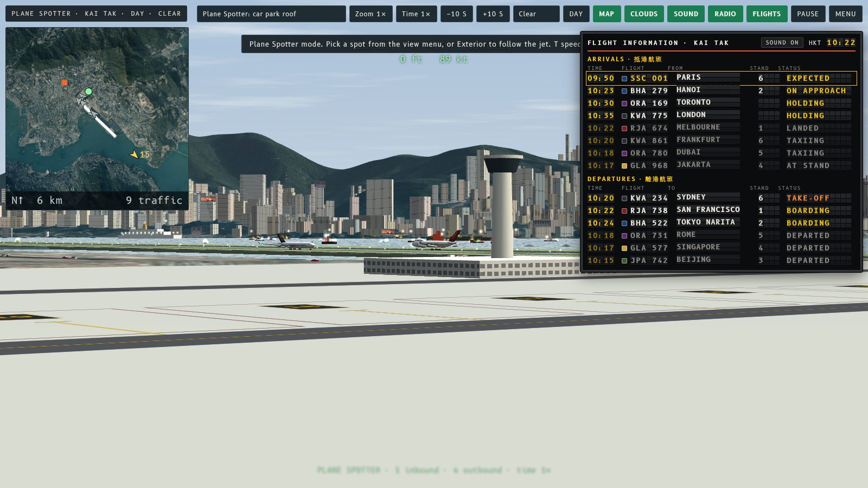The width and height of the screenshot is (868, 488).
Task: Click the PLANE SPOTTER · KAI TAK title
Action: click(96, 14)
